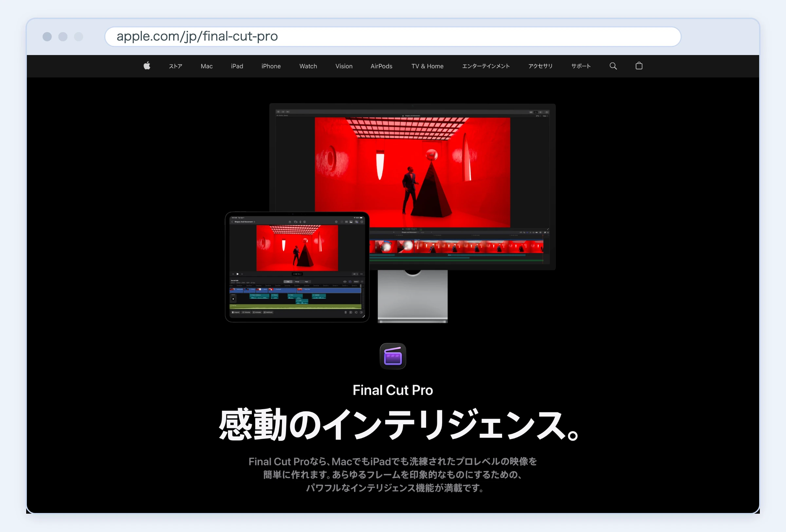Open the shopping bag icon

click(x=639, y=66)
